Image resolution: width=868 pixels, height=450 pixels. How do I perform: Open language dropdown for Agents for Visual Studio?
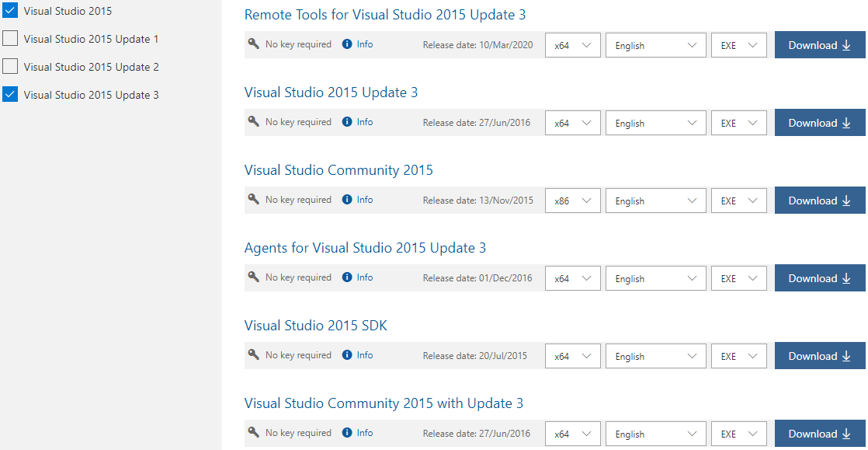pos(656,278)
